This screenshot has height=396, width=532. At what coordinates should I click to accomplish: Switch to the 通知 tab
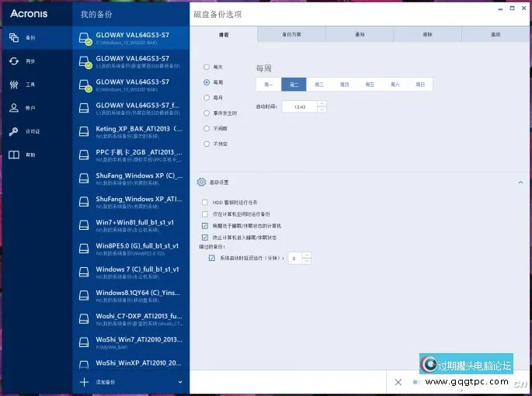point(360,35)
